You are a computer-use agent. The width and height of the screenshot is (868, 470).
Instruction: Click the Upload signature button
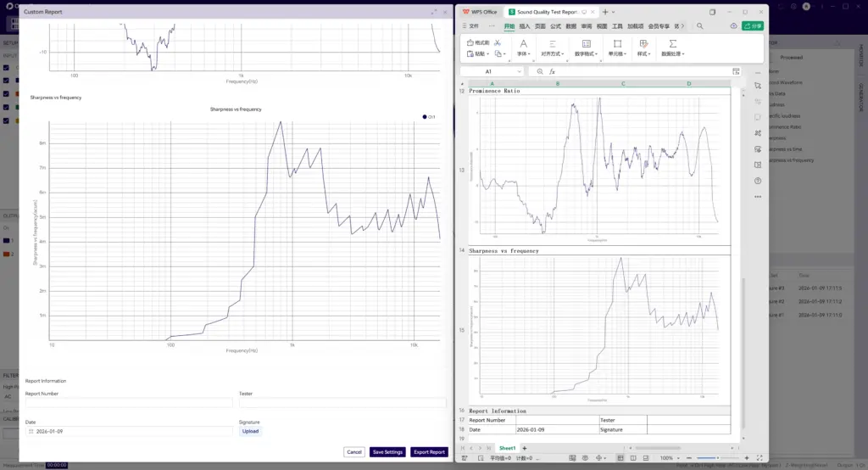point(250,431)
